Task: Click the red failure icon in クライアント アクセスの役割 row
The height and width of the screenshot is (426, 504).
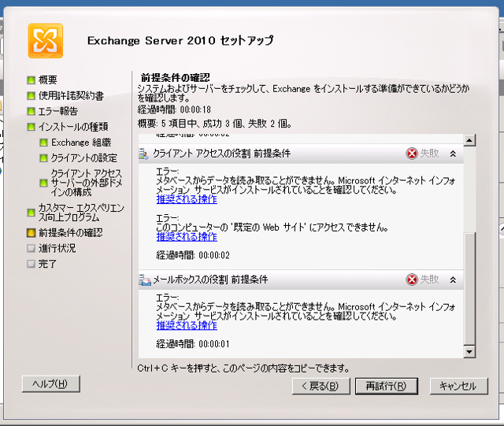Action: (412, 154)
